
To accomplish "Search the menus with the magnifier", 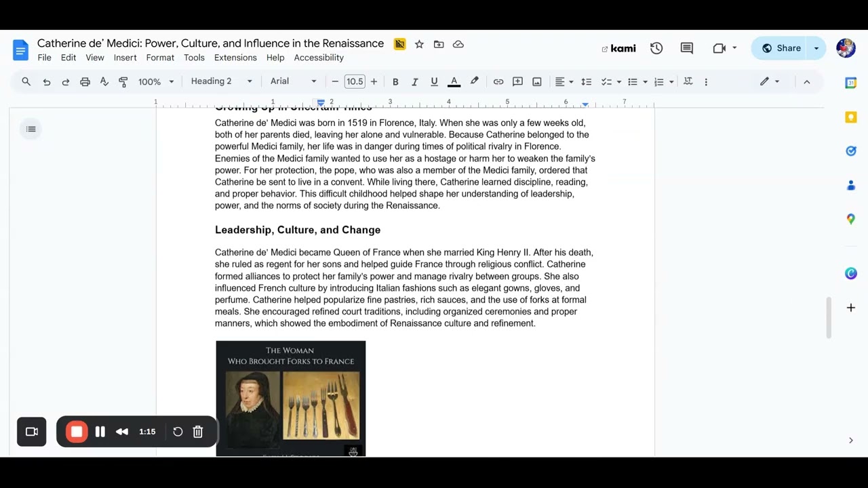I will coord(26,81).
